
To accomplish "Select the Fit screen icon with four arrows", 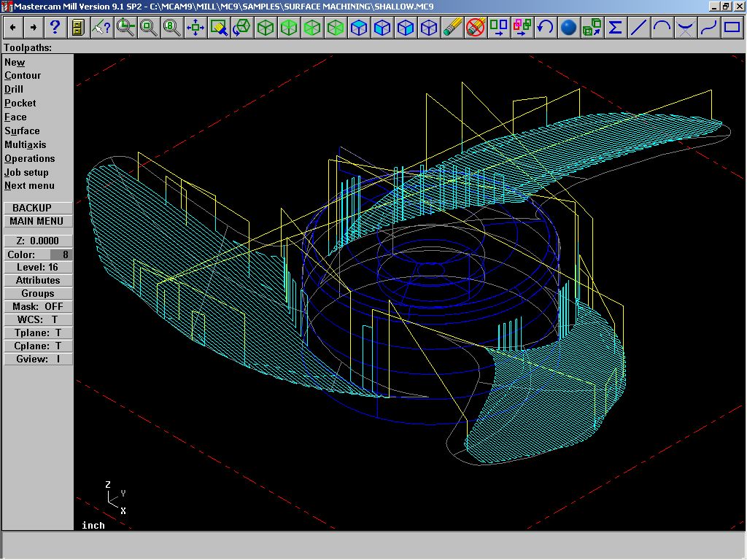I will (x=196, y=28).
